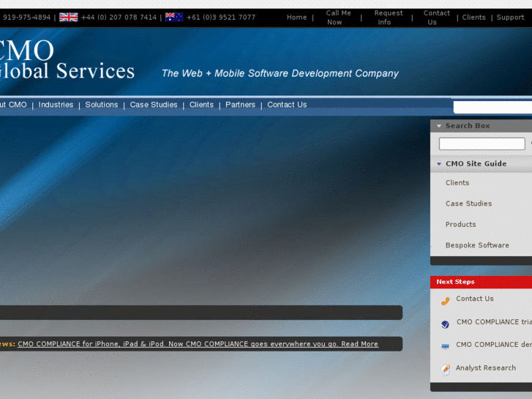Collapse the CMO Site Guide arrow

(438, 164)
